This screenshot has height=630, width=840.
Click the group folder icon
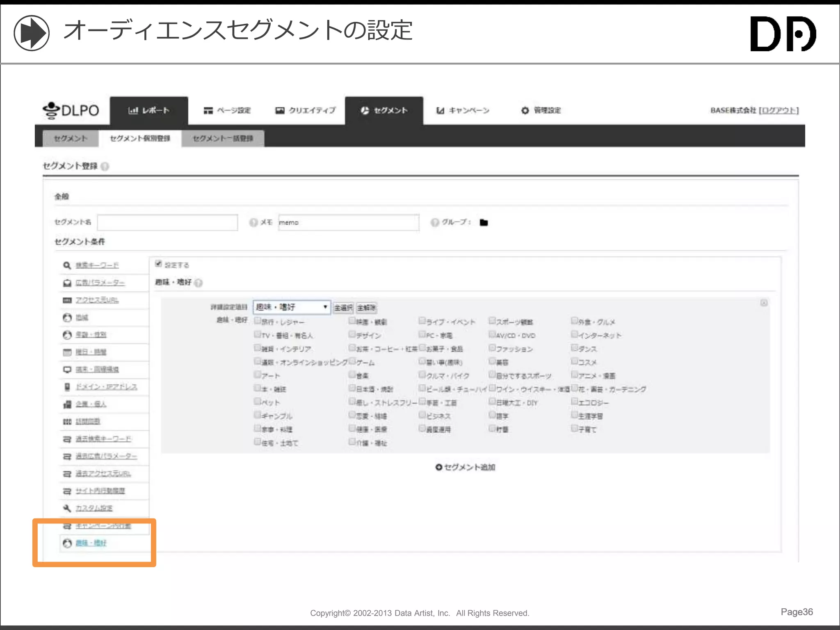[x=484, y=222]
